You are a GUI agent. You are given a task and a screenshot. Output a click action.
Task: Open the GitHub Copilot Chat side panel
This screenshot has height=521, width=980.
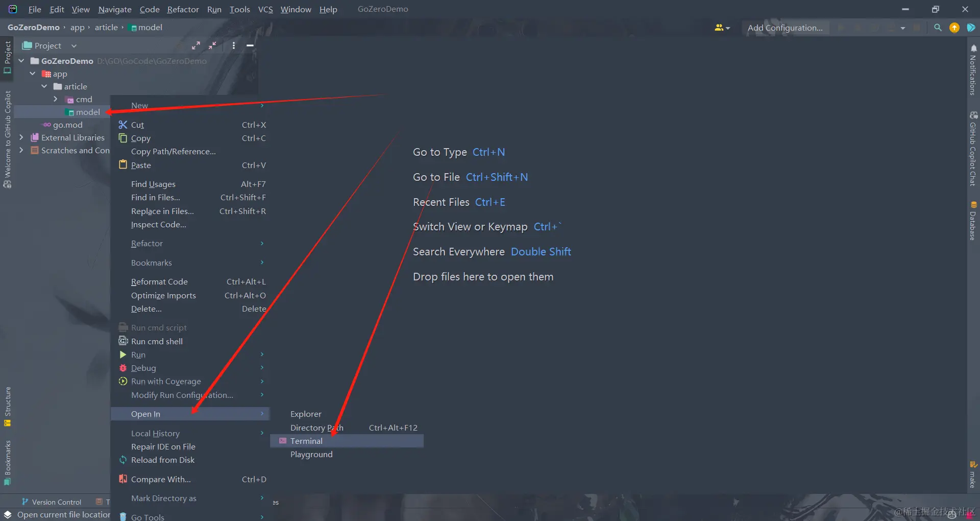click(x=973, y=149)
